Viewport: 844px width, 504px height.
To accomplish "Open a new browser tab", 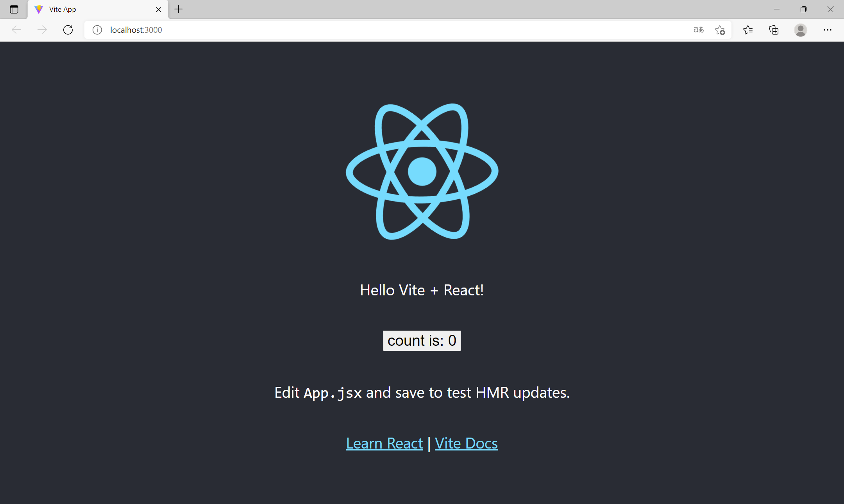I will (179, 9).
